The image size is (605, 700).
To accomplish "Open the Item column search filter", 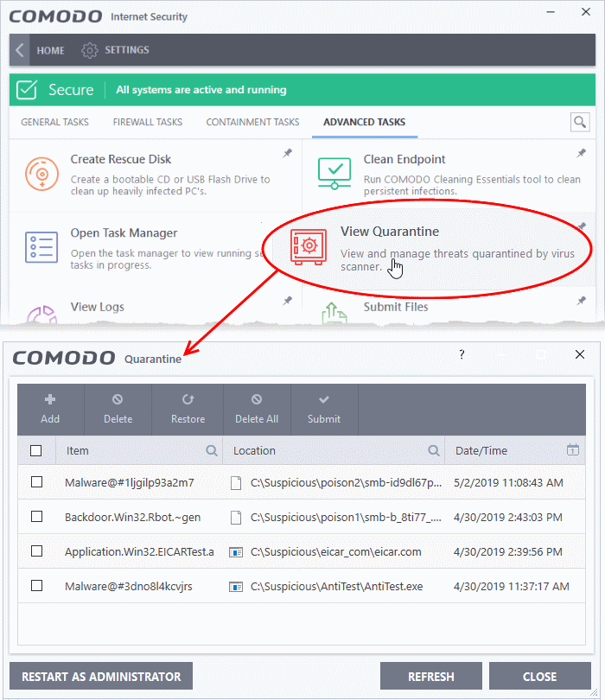I will point(212,450).
